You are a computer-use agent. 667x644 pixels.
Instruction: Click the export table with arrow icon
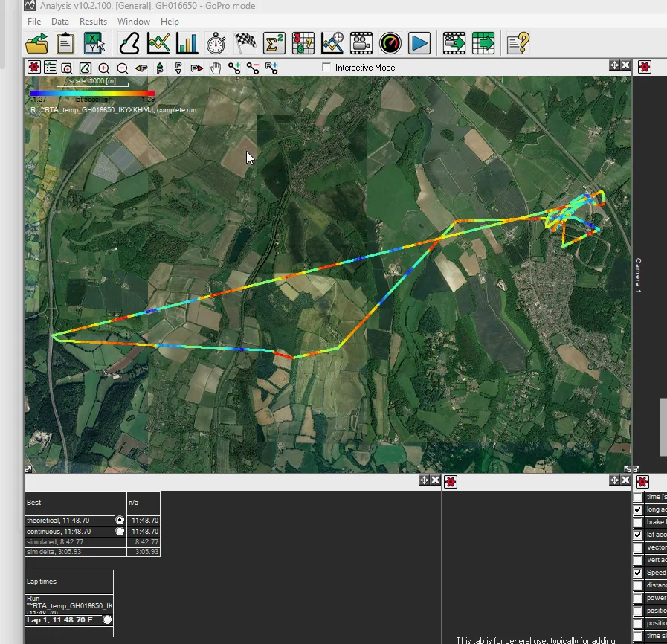[483, 43]
